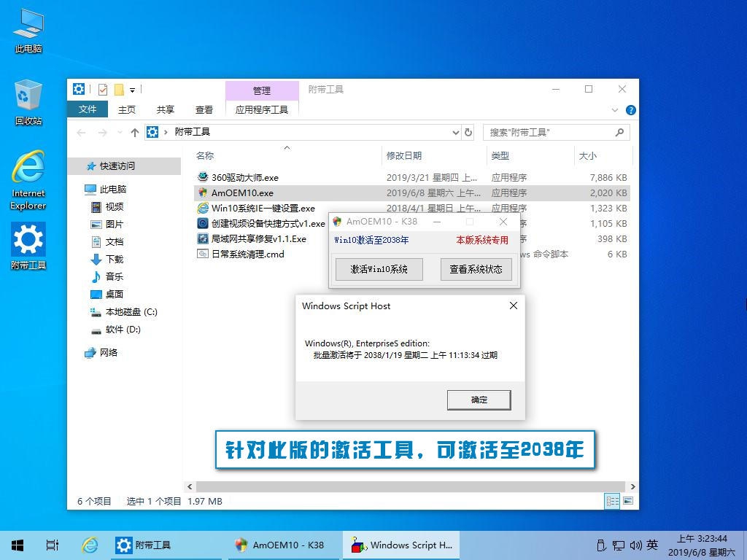This screenshot has width=747, height=560.
Task: Switch to large icons view layout
Action: pos(628,500)
